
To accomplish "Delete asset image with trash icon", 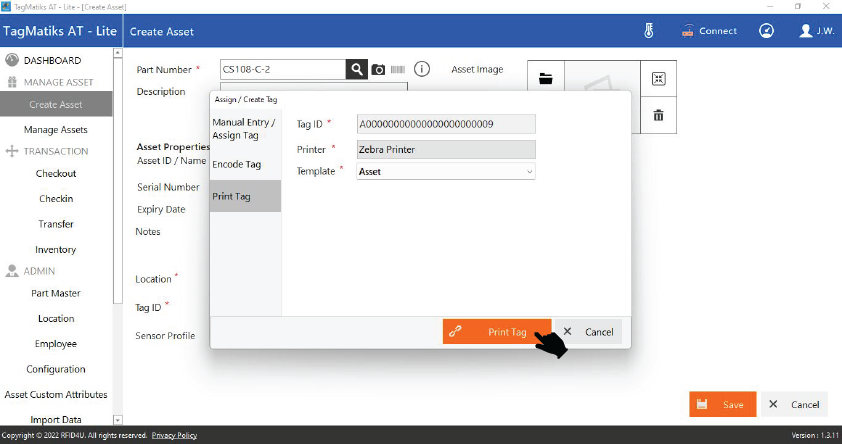I will 658,115.
